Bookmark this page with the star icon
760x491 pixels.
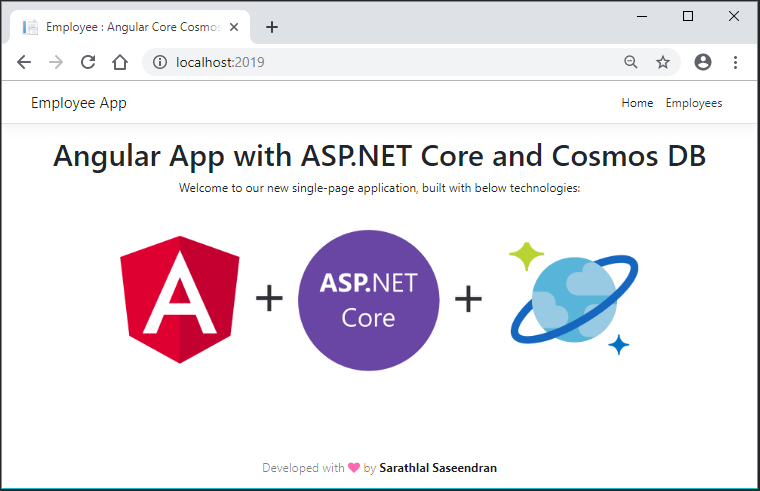click(x=663, y=62)
